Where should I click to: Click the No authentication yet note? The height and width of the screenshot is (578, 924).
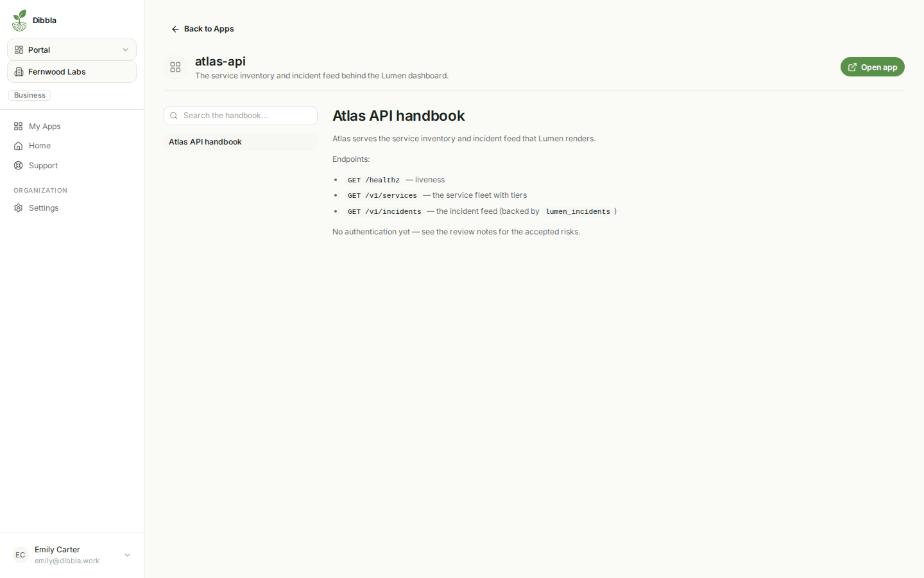pyautogui.click(x=456, y=232)
